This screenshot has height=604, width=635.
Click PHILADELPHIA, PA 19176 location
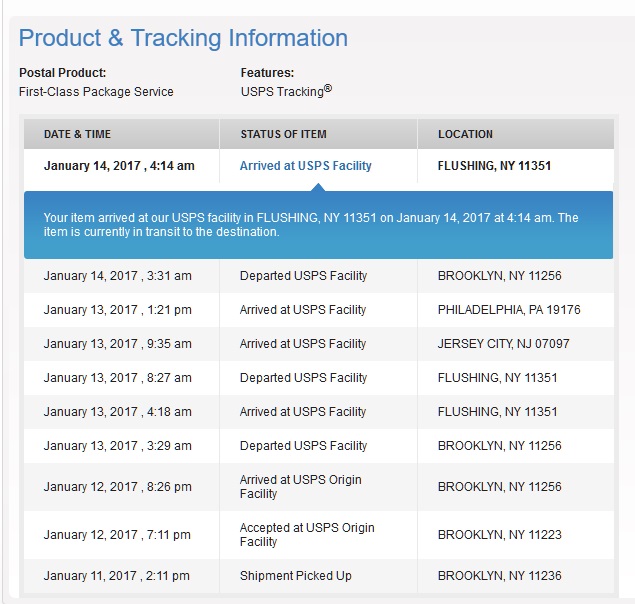click(x=509, y=310)
